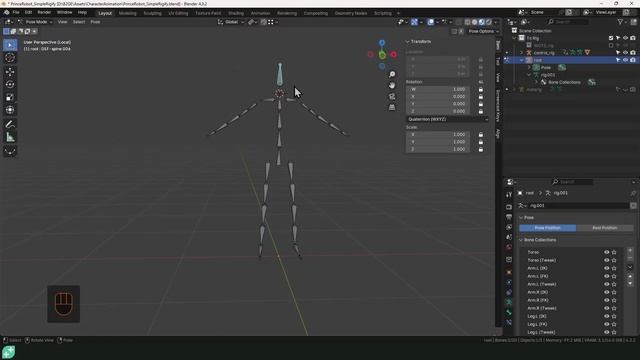640x360 pixels.
Task: Expand the Pose item in outliner
Action: [x=529, y=68]
